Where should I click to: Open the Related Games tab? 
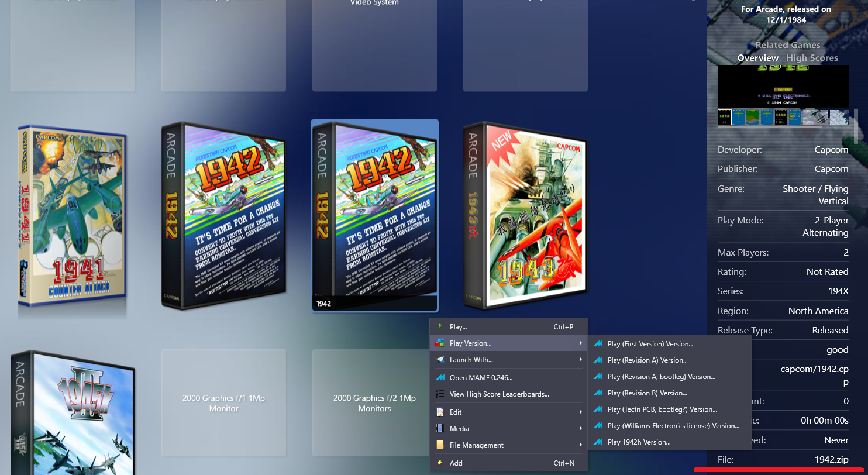pos(788,45)
